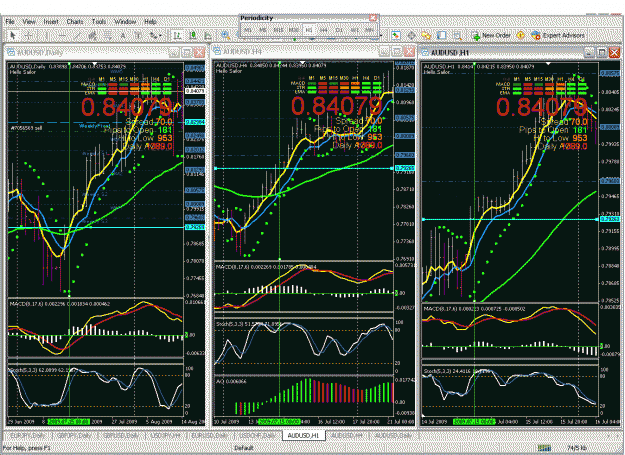Switch to USDCHF,Daily chart tab
This screenshot has width=625, height=455.
[257, 436]
